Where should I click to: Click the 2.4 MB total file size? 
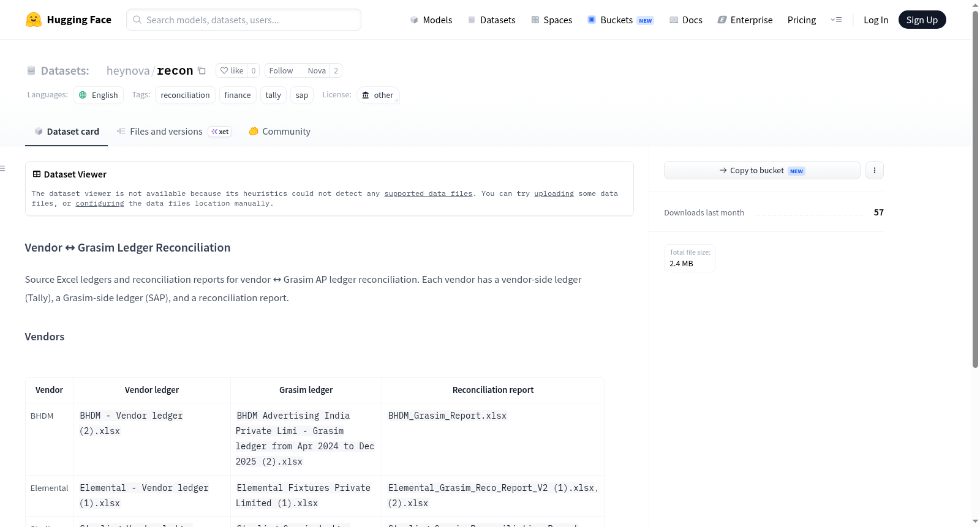pyautogui.click(x=681, y=264)
